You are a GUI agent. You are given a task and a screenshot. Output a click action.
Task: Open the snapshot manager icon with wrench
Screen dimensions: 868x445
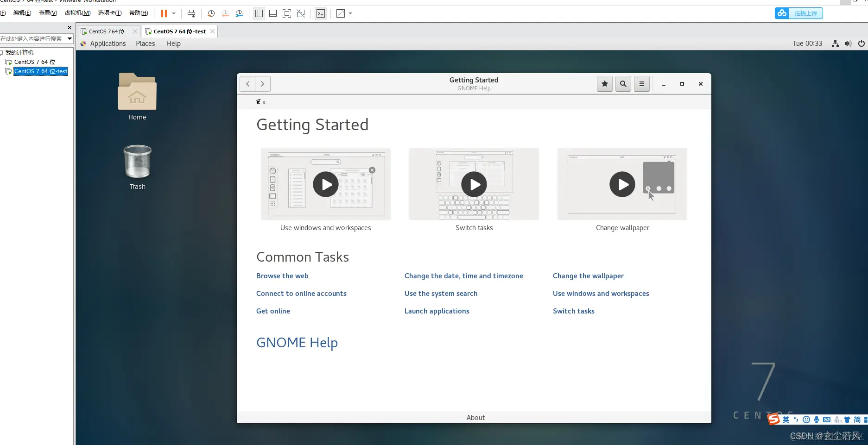[239, 13]
